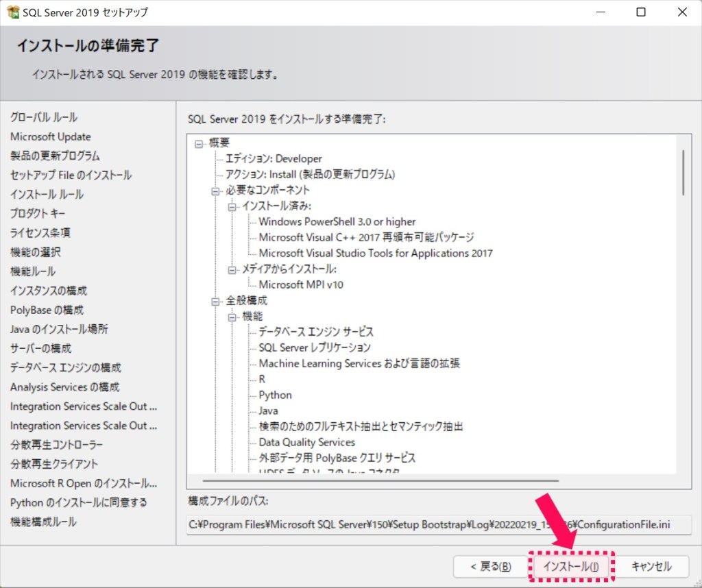Collapse the メディアからインストール node

pos(232,270)
